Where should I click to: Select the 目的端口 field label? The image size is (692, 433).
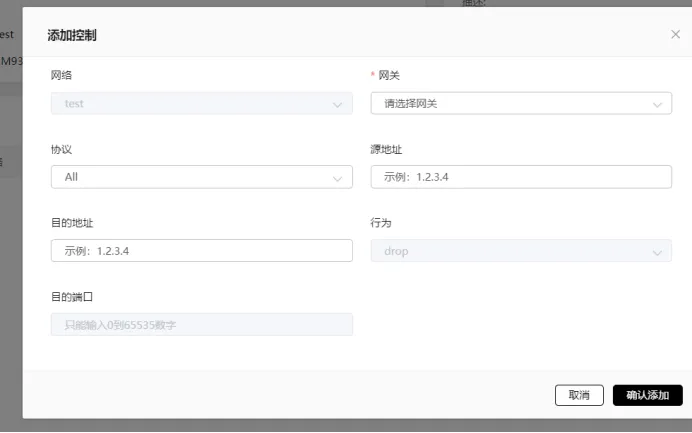[72, 297]
